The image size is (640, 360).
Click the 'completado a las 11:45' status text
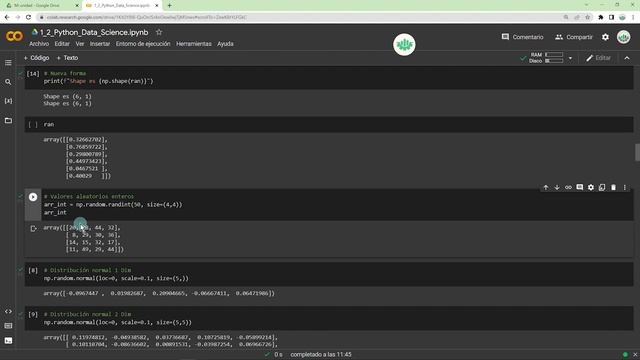321,354
